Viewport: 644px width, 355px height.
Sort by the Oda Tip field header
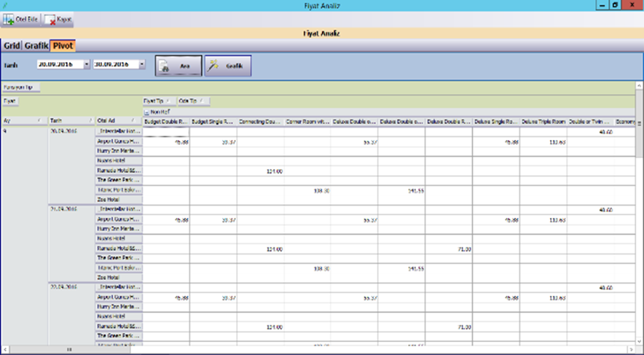point(194,101)
